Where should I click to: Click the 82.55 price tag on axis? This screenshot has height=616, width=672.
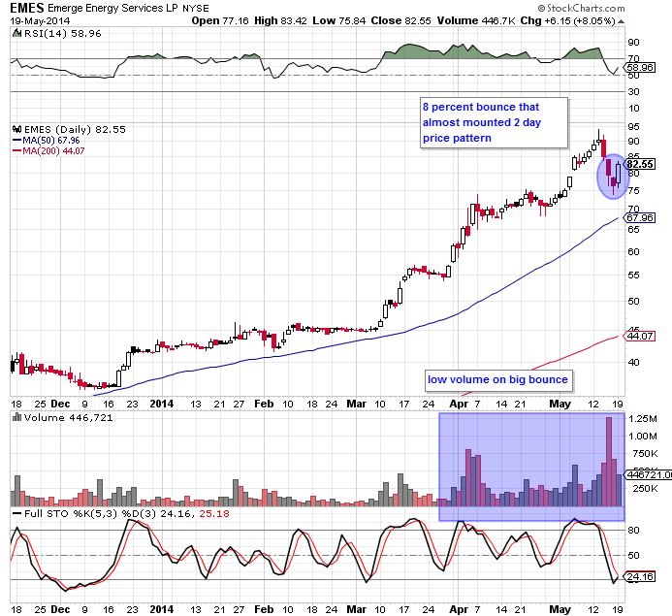pos(640,164)
